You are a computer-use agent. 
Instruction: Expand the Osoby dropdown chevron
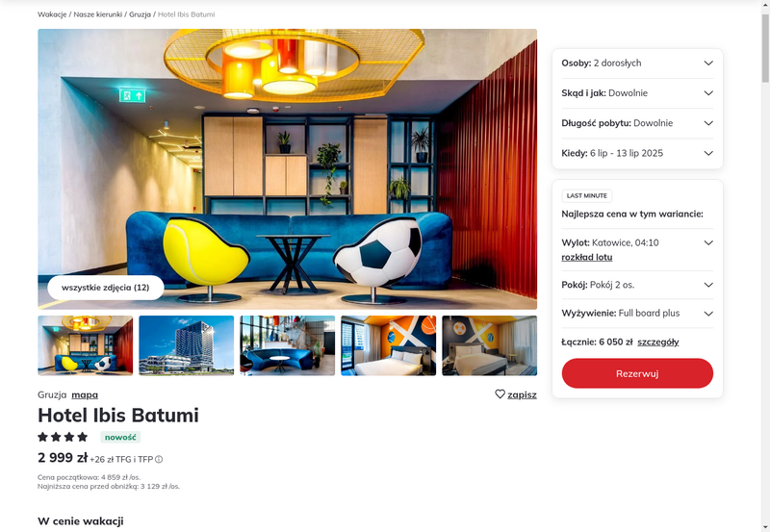coord(708,63)
